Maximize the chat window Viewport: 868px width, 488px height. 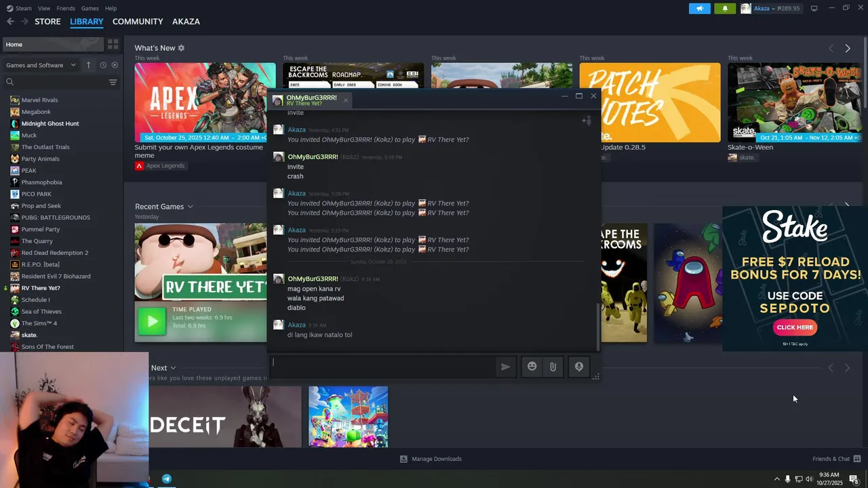[x=579, y=96]
